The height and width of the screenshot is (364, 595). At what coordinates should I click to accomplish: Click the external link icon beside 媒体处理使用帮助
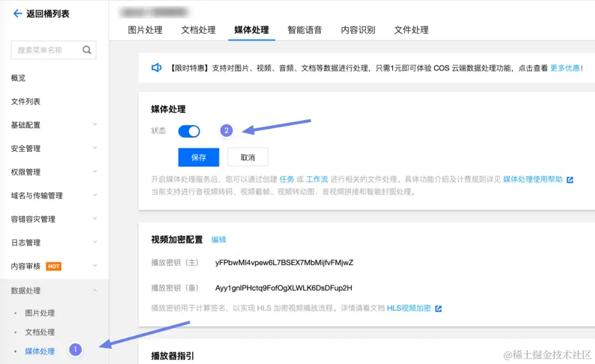[570, 179]
